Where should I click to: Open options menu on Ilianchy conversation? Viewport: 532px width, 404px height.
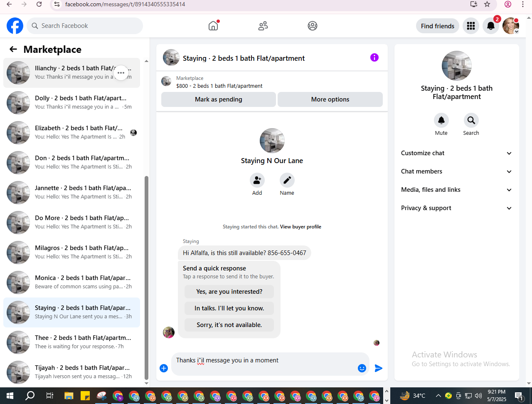click(121, 73)
